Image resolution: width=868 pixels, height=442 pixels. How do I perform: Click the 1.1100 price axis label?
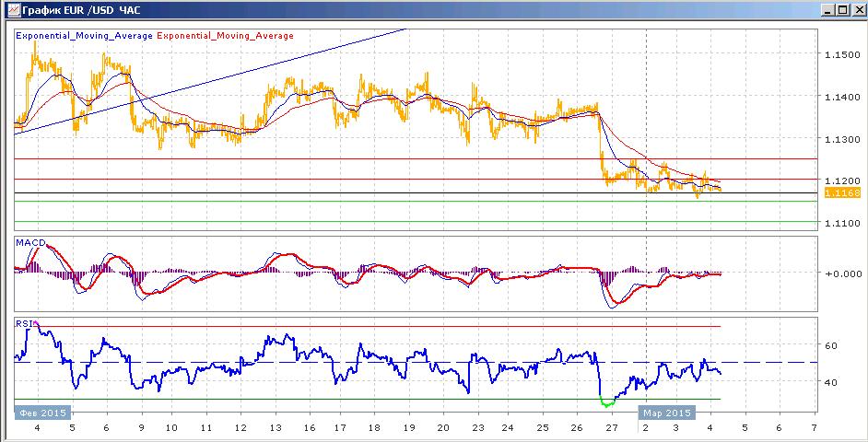(841, 223)
